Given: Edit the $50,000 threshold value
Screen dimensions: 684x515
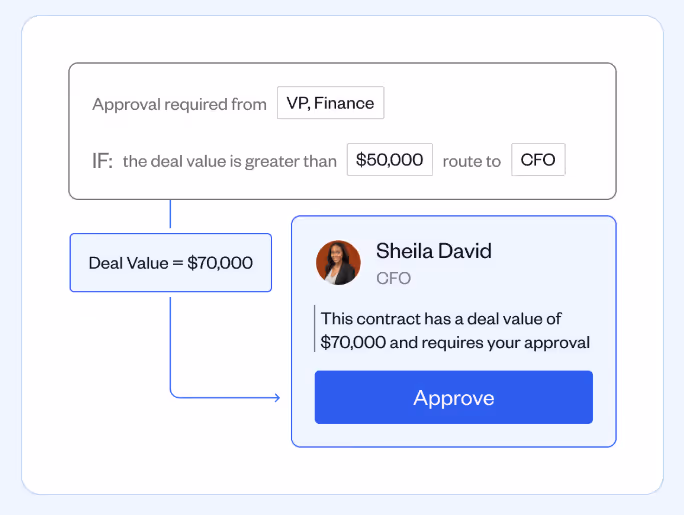Looking at the screenshot, I should (x=390, y=160).
